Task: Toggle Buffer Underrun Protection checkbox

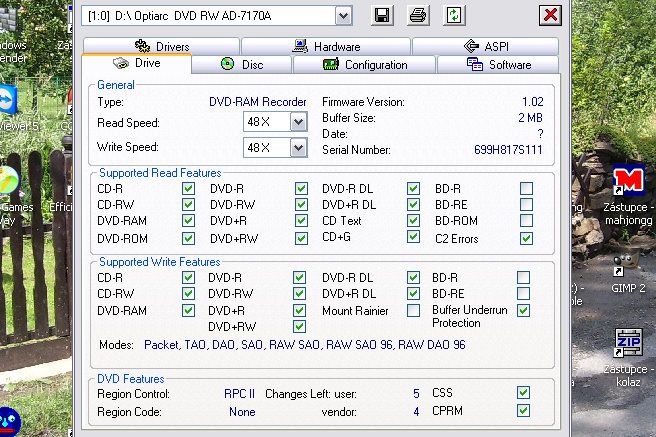Action: click(x=523, y=310)
